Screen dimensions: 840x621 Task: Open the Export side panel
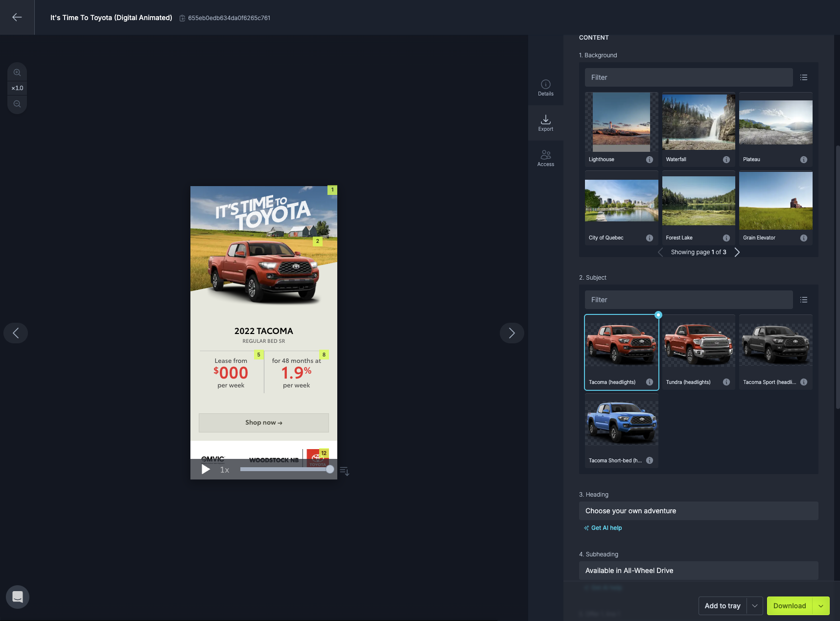click(546, 123)
